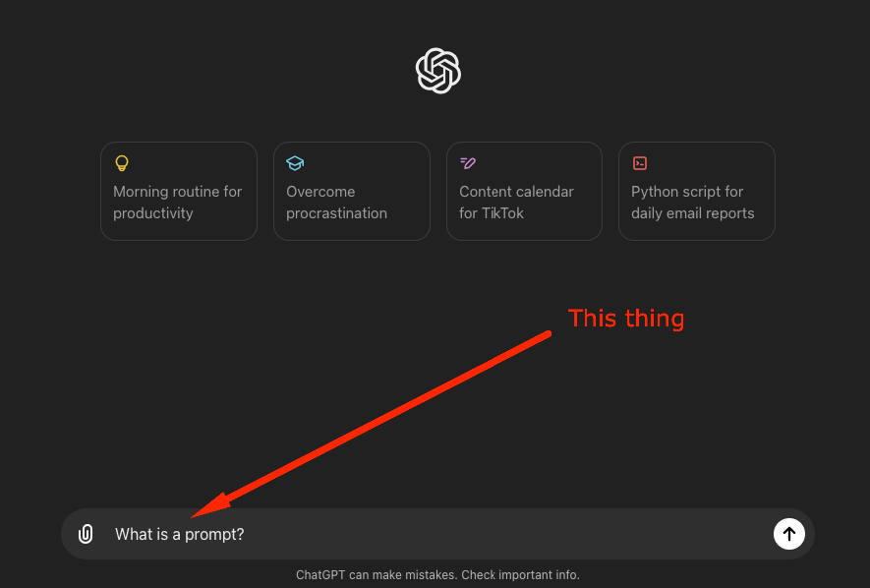This screenshot has width=870, height=588.
Task: Click the word "TikTok" in the suggestion card
Action: (504, 213)
